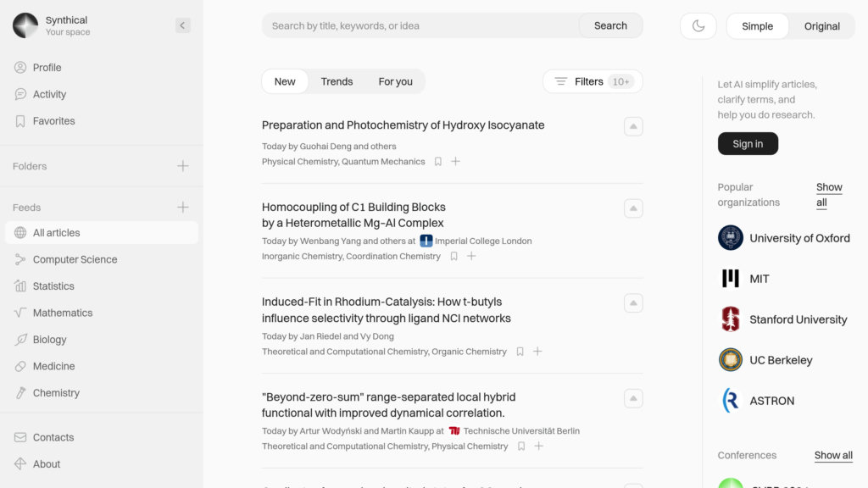Select the University of Oxford logo

coord(730,238)
